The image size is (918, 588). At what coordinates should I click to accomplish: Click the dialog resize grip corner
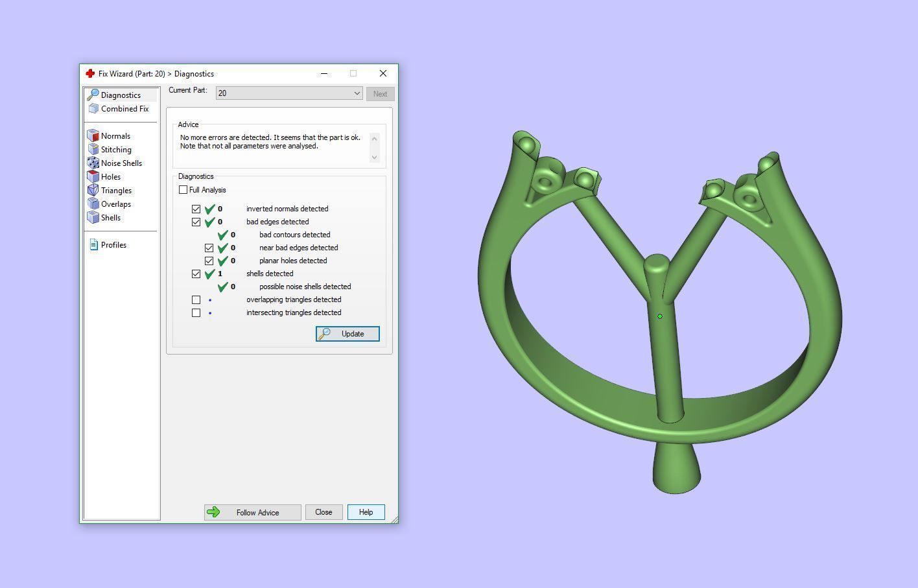pos(394,519)
